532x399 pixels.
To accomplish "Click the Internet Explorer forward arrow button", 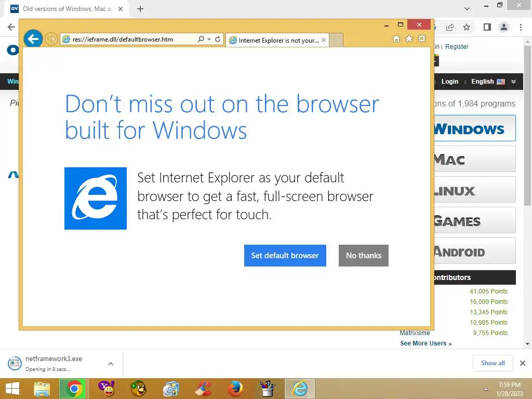I will [x=51, y=39].
